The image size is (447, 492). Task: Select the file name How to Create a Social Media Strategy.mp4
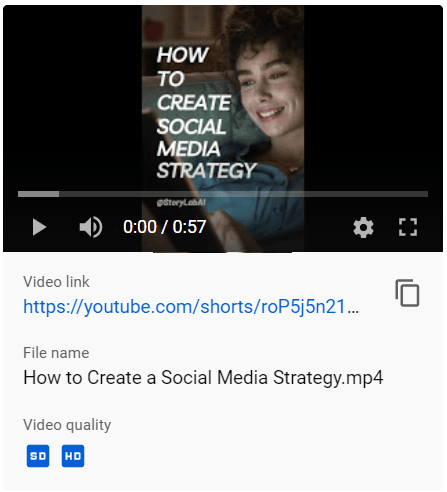(x=203, y=378)
